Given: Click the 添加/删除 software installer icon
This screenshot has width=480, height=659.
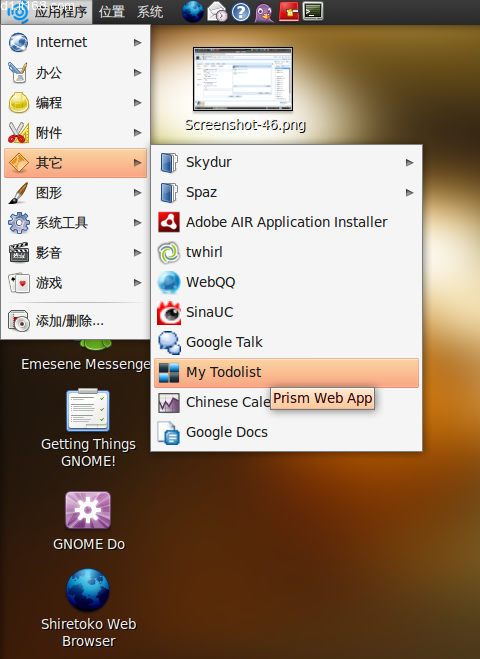Looking at the screenshot, I should [18, 321].
